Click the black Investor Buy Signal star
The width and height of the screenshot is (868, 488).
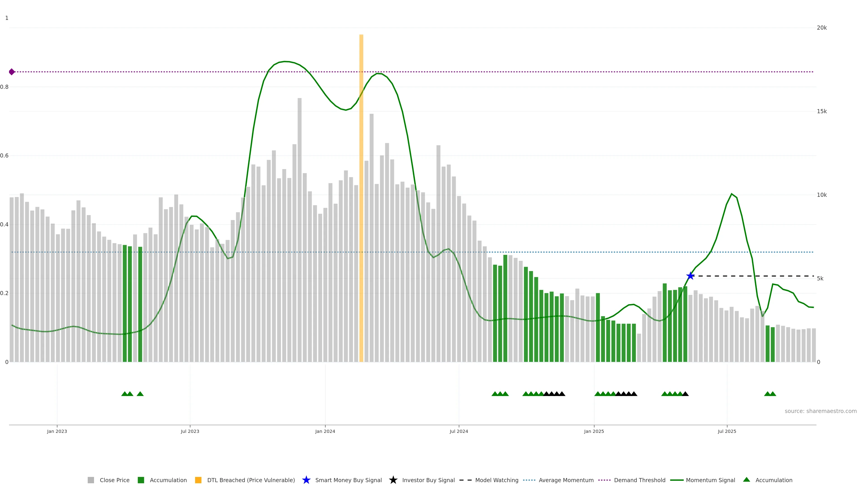click(x=393, y=480)
